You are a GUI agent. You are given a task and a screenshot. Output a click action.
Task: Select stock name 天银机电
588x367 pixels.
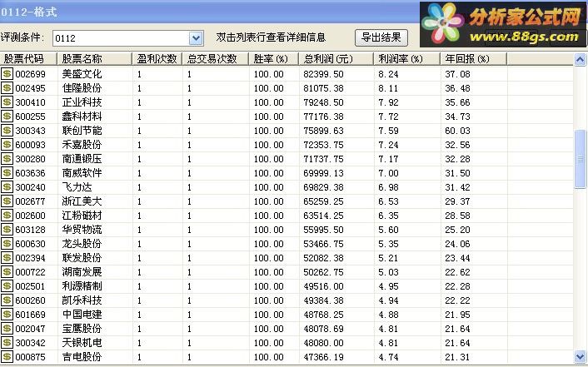click(x=82, y=343)
